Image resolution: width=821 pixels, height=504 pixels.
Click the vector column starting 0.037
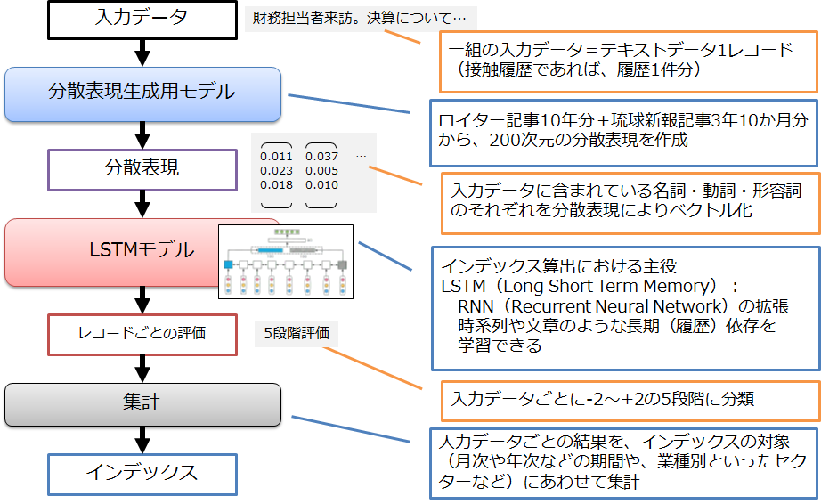point(321,175)
